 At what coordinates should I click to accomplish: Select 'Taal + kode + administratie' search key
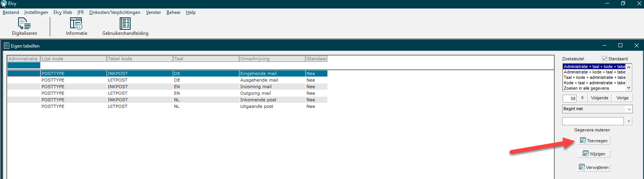point(594,77)
